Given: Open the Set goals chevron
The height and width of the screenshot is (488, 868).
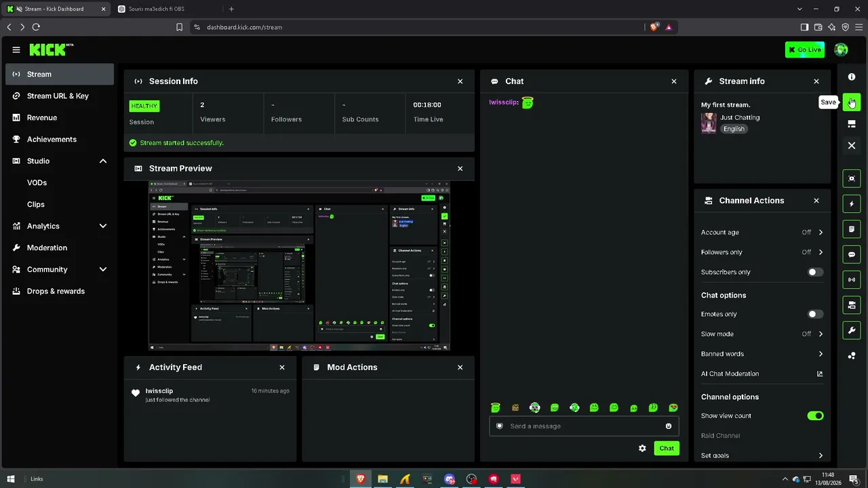Looking at the screenshot, I should tap(821, 455).
